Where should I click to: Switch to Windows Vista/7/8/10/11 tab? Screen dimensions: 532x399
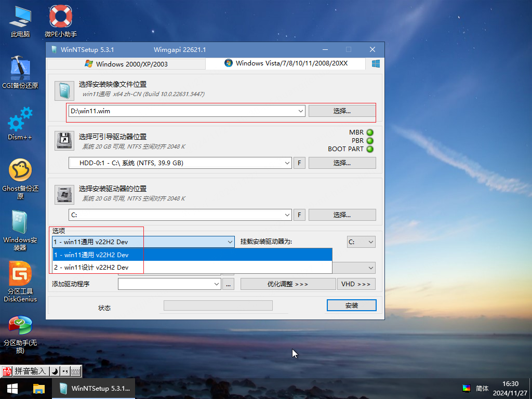pyautogui.click(x=286, y=63)
